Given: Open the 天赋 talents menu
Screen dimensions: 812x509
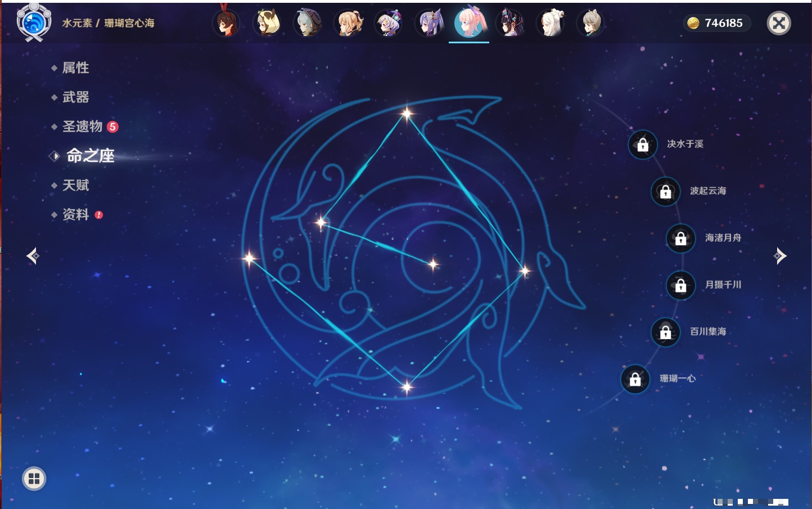Looking at the screenshot, I should (75, 185).
